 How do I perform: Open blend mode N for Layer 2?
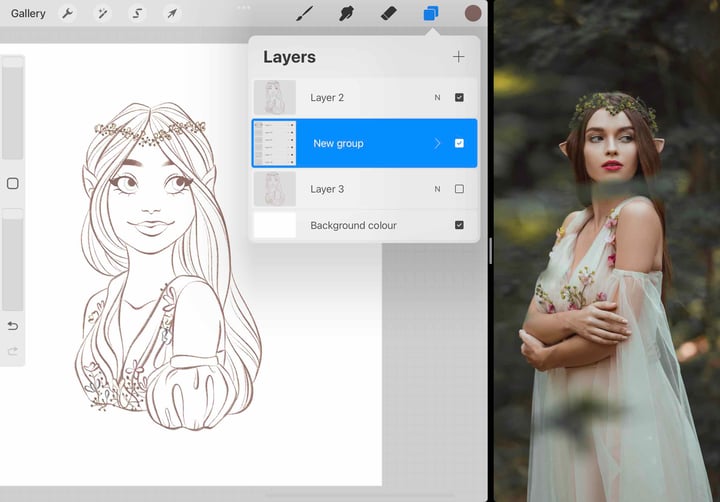[437, 97]
